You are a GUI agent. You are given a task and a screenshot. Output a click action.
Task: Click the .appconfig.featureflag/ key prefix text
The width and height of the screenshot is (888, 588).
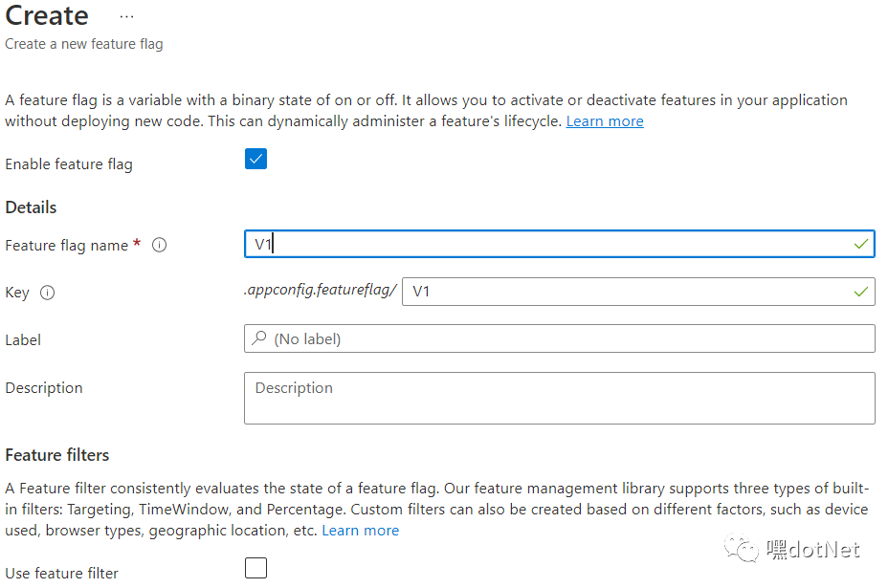click(x=321, y=291)
